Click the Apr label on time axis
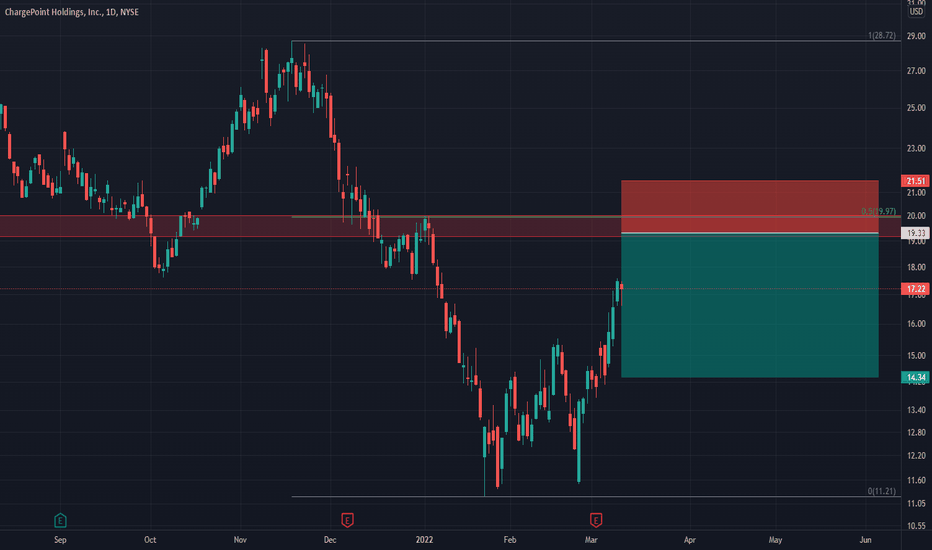Image resolution: width=932 pixels, height=550 pixels. 689,540
